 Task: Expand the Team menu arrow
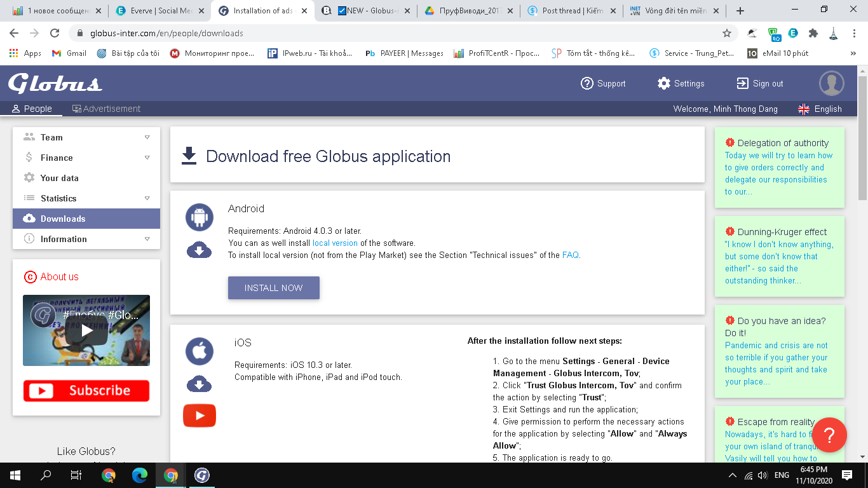click(x=147, y=137)
